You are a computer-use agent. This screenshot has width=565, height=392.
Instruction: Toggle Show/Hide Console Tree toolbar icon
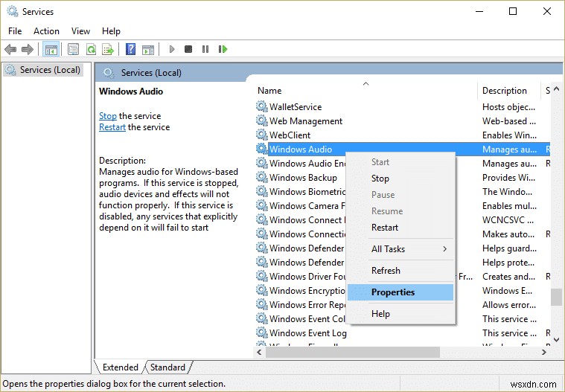tap(51, 49)
